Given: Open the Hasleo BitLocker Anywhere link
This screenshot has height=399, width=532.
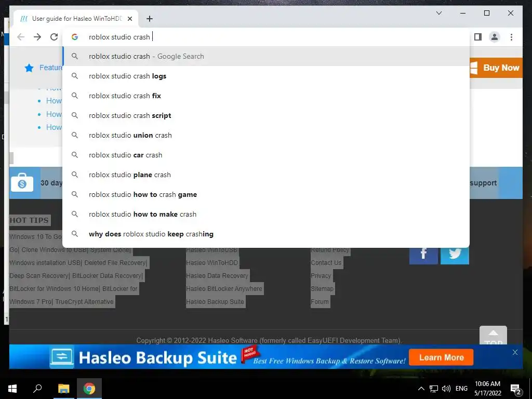Looking at the screenshot, I should click(x=224, y=288).
